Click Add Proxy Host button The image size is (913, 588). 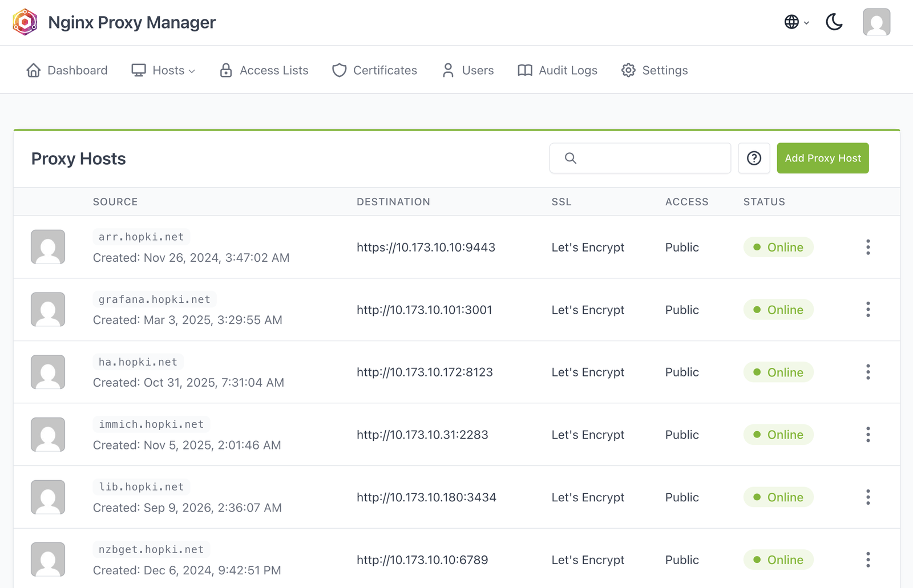(823, 158)
